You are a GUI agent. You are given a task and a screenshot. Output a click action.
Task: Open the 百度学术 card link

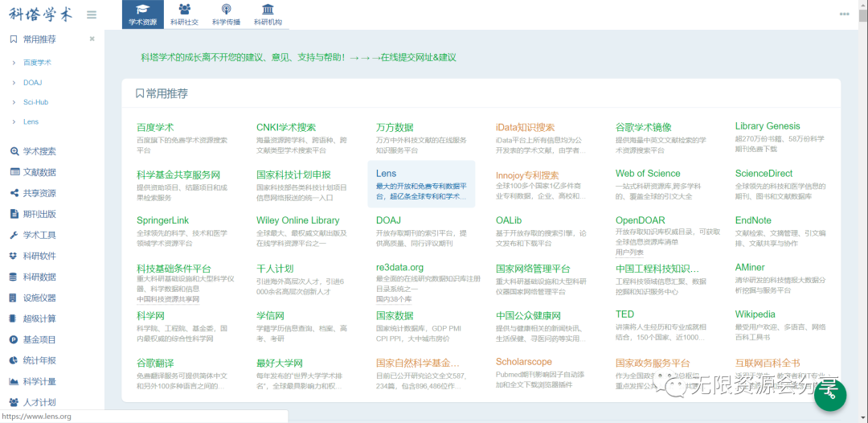click(x=155, y=127)
